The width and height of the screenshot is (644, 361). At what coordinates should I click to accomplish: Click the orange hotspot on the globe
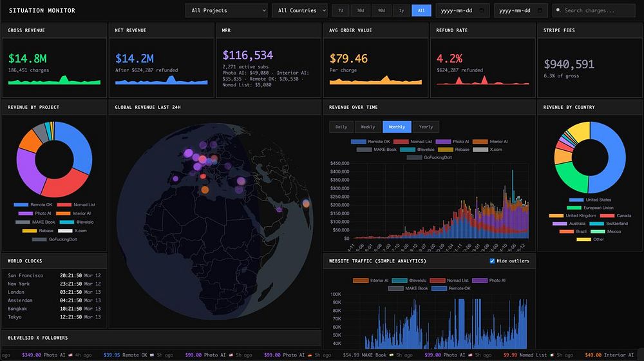tap(205, 190)
